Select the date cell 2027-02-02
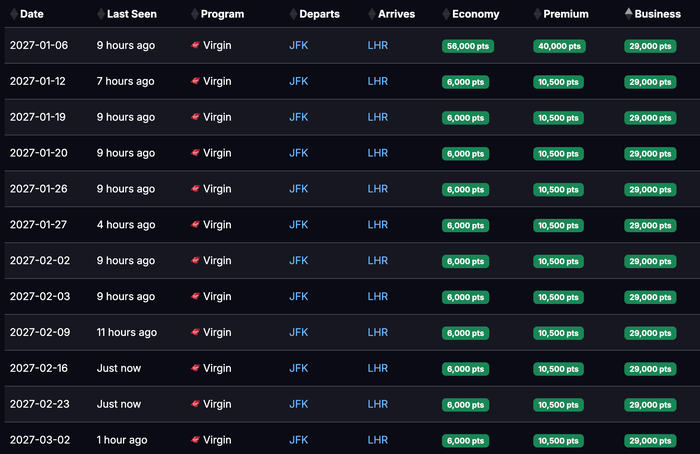This screenshot has width=700, height=454. tap(40, 261)
